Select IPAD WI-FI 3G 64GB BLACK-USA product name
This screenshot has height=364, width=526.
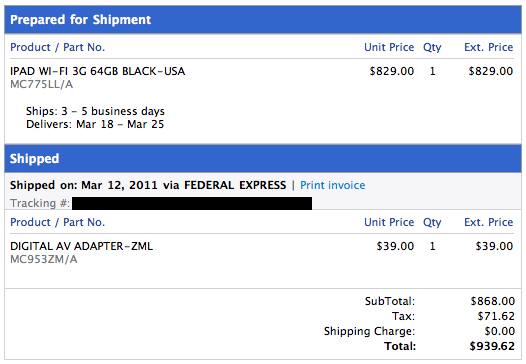[x=98, y=71]
